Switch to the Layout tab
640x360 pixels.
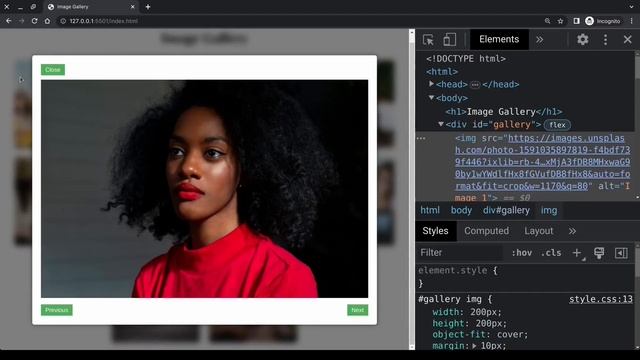[x=539, y=231]
